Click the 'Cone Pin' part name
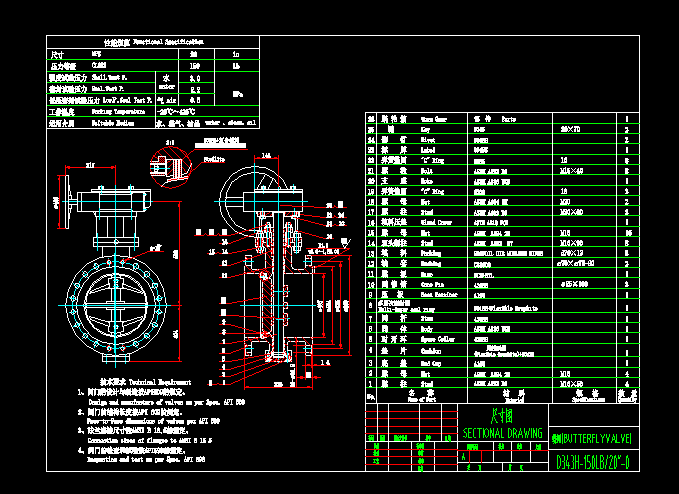 432,284
